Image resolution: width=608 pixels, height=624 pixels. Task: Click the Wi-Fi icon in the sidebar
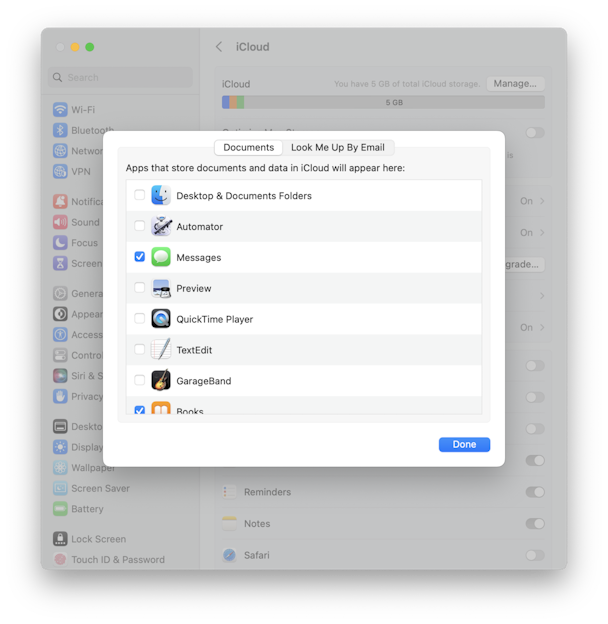tap(60, 109)
